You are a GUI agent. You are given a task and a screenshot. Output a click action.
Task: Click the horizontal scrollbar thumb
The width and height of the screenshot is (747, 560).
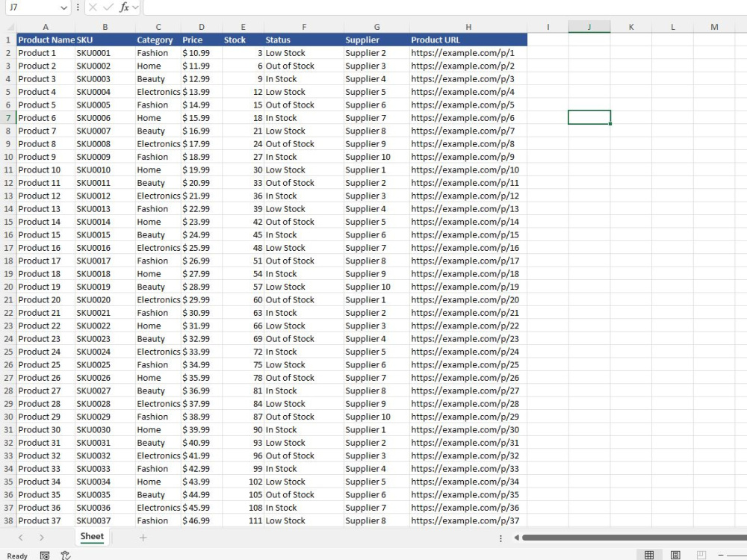tap(634, 538)
